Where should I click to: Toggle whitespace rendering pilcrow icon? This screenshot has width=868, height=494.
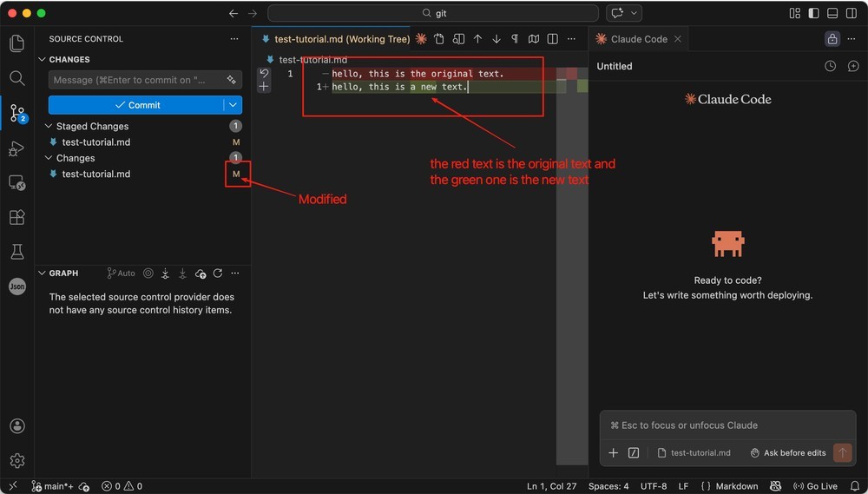point(515,39)
